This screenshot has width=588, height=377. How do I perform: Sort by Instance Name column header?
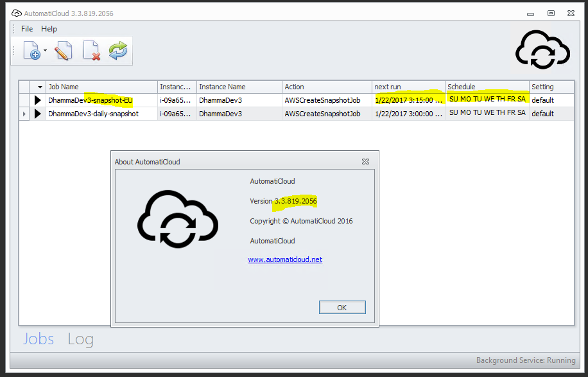pyautogui.click(x=239, y=87)
